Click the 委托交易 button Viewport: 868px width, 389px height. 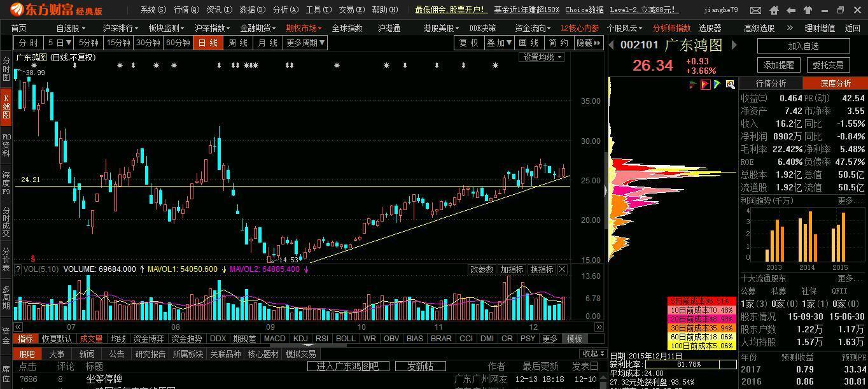tap(828, 65)
